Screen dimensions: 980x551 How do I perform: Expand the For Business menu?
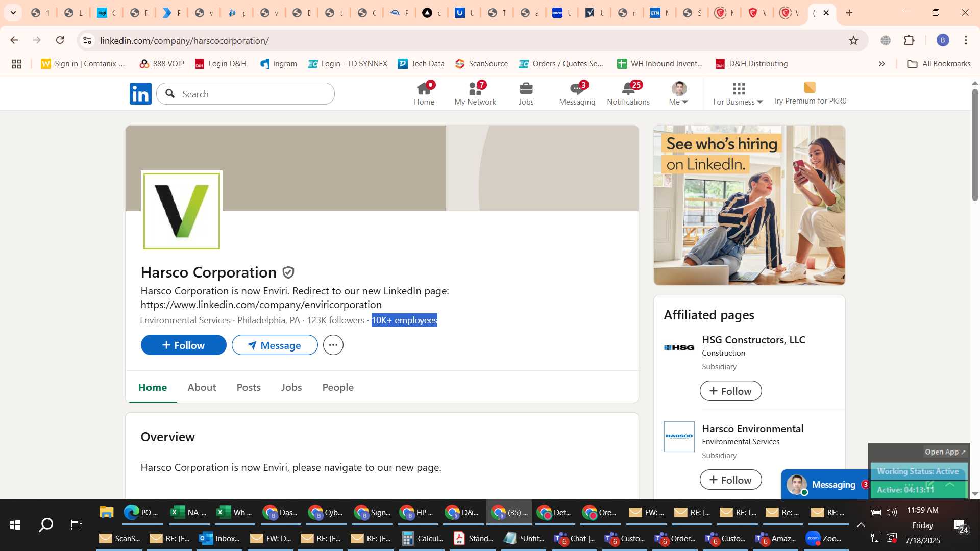[x=738, y=94]
